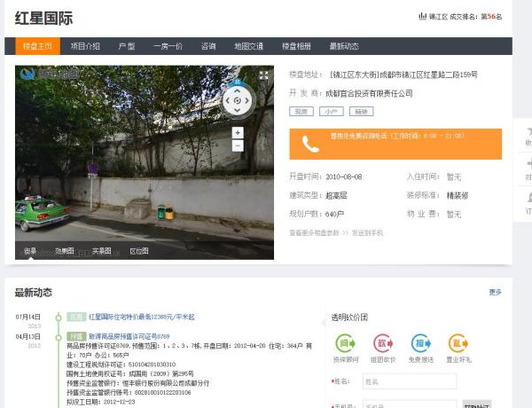Click the orange phone consultation icon
This screenshot has width=532, height=408.
click(x=310, y=144)
